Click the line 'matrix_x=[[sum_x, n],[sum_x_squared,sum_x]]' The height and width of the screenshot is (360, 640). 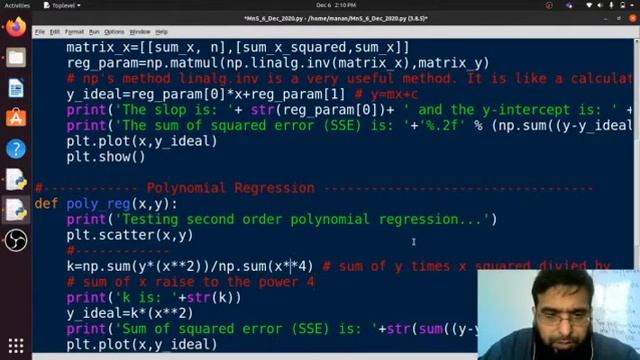click(x=238, y=48)
